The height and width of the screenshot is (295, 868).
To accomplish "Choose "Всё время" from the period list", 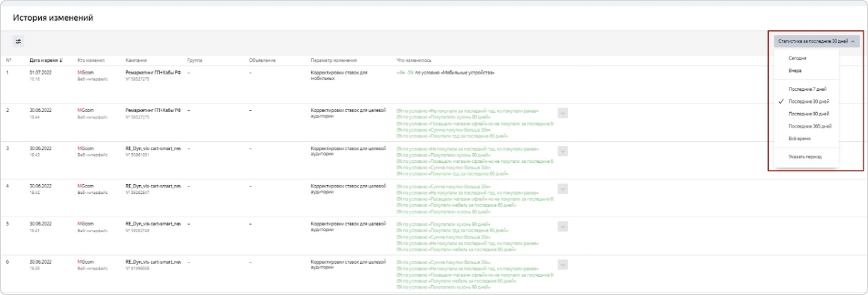I will [799, 138].
